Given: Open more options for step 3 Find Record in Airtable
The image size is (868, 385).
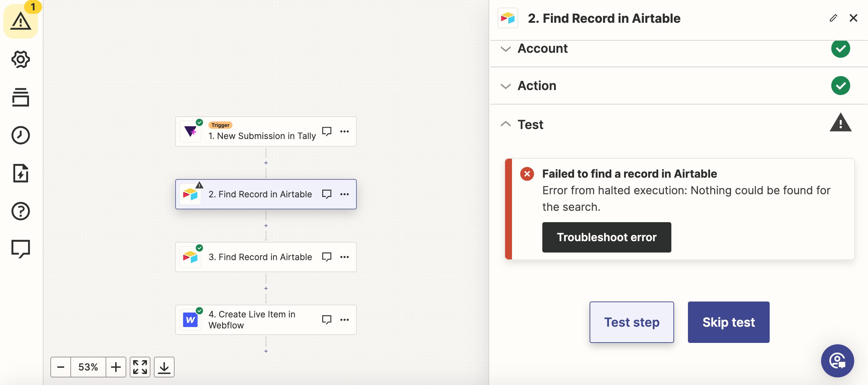Looking at the screenshot, I should [345, 257].
